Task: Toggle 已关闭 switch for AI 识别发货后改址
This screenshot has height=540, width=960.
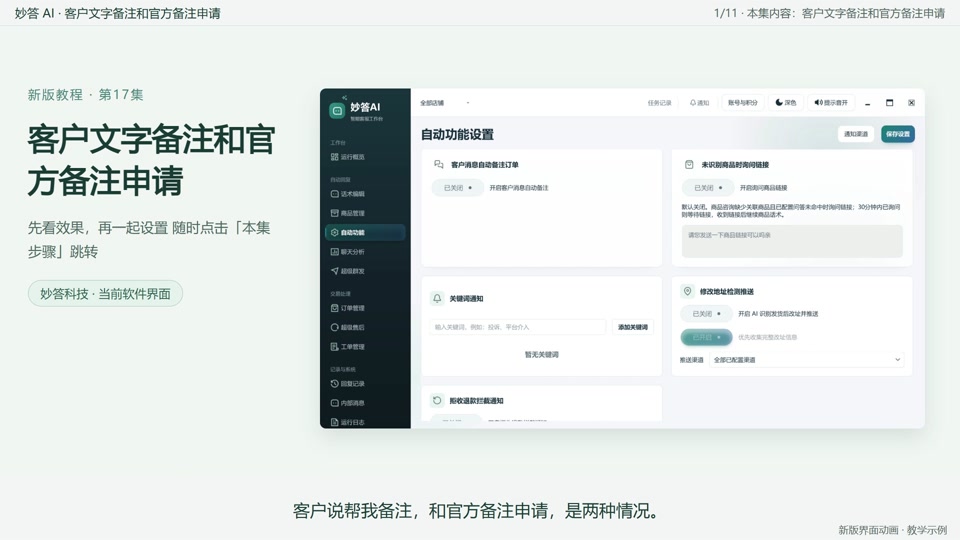Action: pyautogui.click(x=706, y=313)
